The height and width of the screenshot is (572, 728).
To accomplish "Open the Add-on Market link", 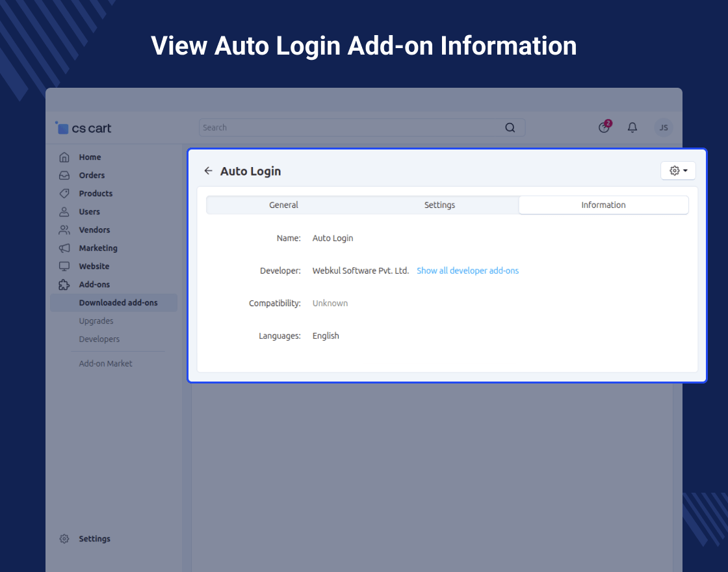I will coord(105,363).
